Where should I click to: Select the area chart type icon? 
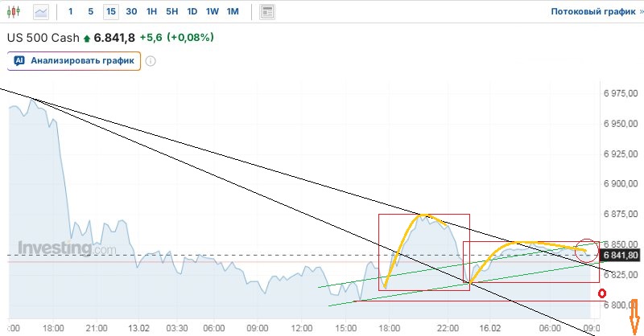point(41,12)
